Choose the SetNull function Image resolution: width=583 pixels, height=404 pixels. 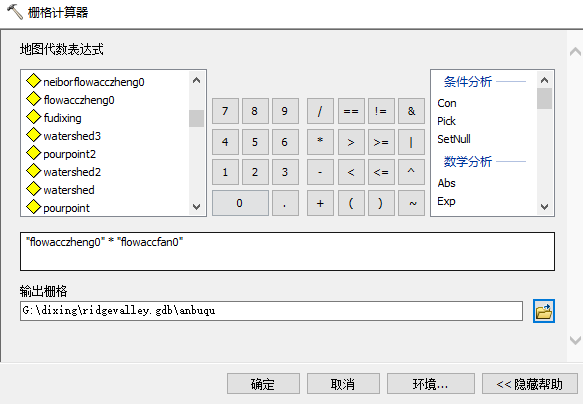pyautogui.click(x=454, y=139)
